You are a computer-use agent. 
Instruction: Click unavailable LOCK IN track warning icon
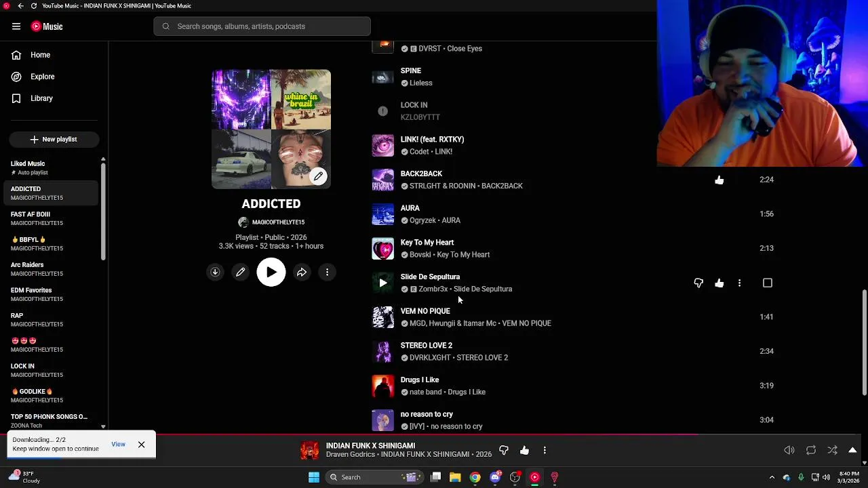point(382,111)
